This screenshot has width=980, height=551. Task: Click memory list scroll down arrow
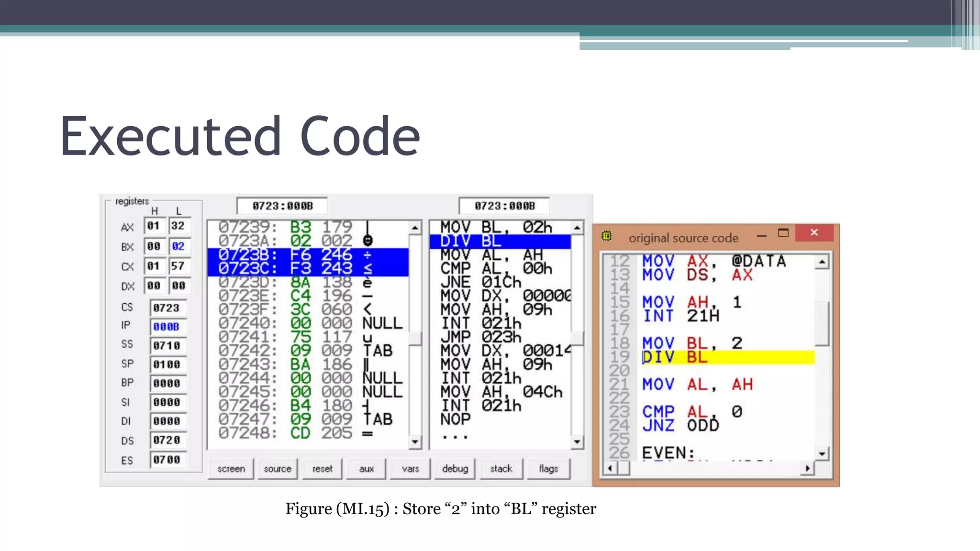tap(415, 441)
